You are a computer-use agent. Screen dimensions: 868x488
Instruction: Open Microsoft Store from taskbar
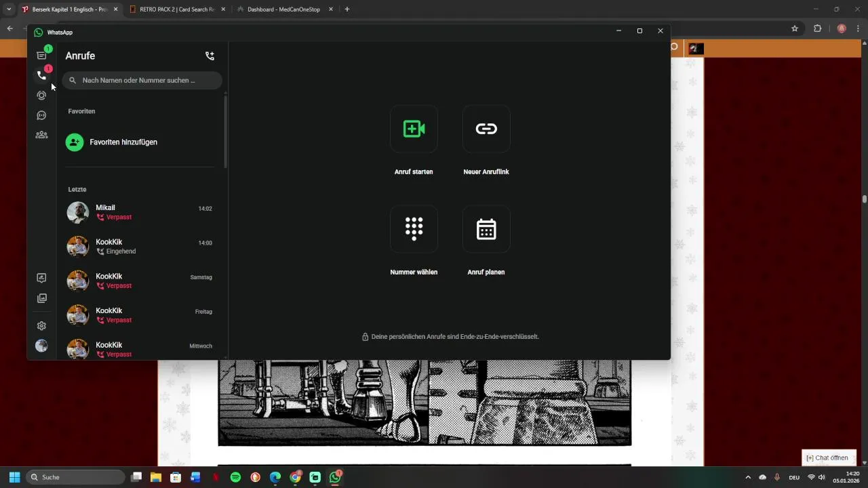pyautogui.click(x=176, y=477)
